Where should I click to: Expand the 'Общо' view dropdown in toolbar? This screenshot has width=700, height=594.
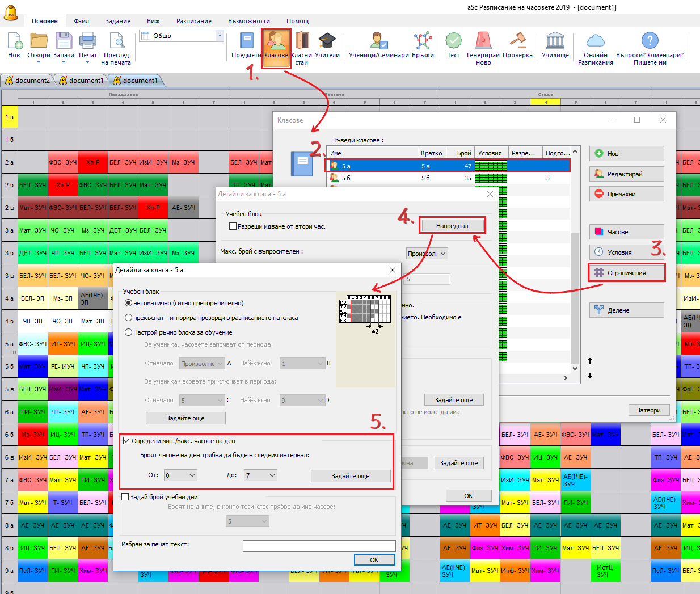[220, 36]
